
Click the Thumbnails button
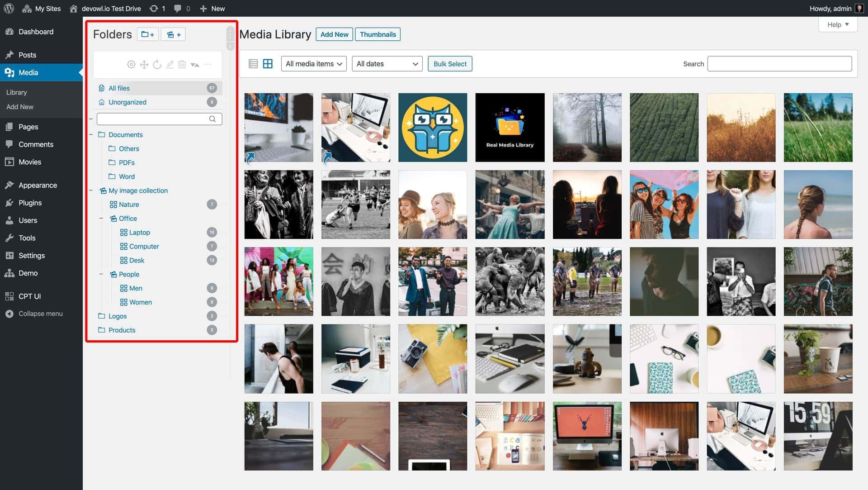(x=377, y=34)
